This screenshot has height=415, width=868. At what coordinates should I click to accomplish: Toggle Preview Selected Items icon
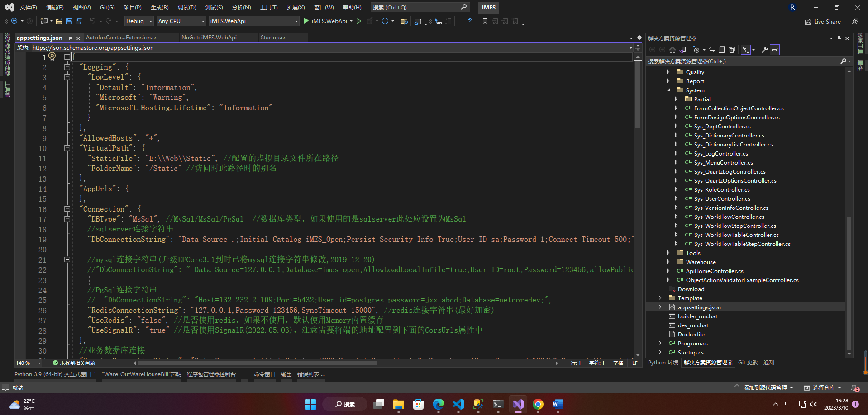pyautogui.click(x=775, y=50)
